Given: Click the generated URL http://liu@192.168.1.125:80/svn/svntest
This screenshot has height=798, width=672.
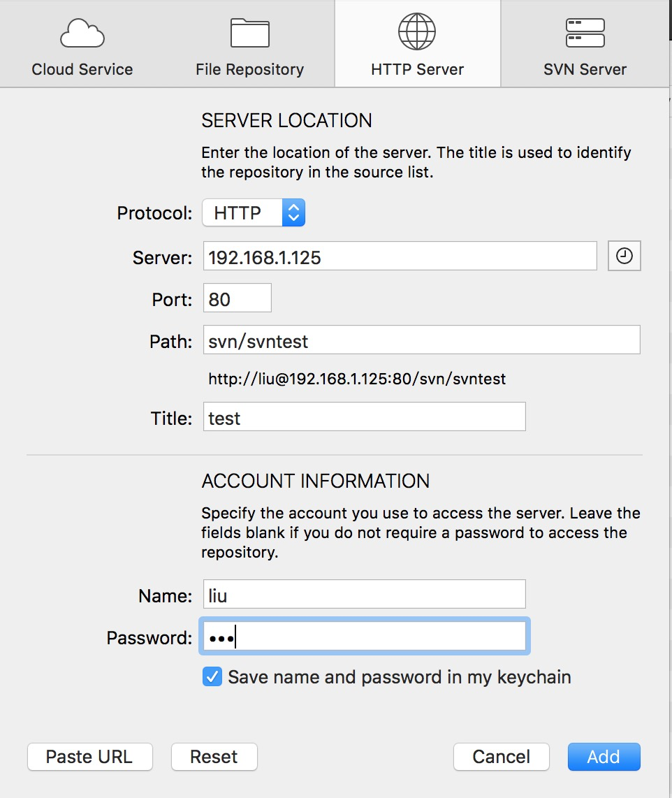Looking at the screenshot, I should [357, 379].
